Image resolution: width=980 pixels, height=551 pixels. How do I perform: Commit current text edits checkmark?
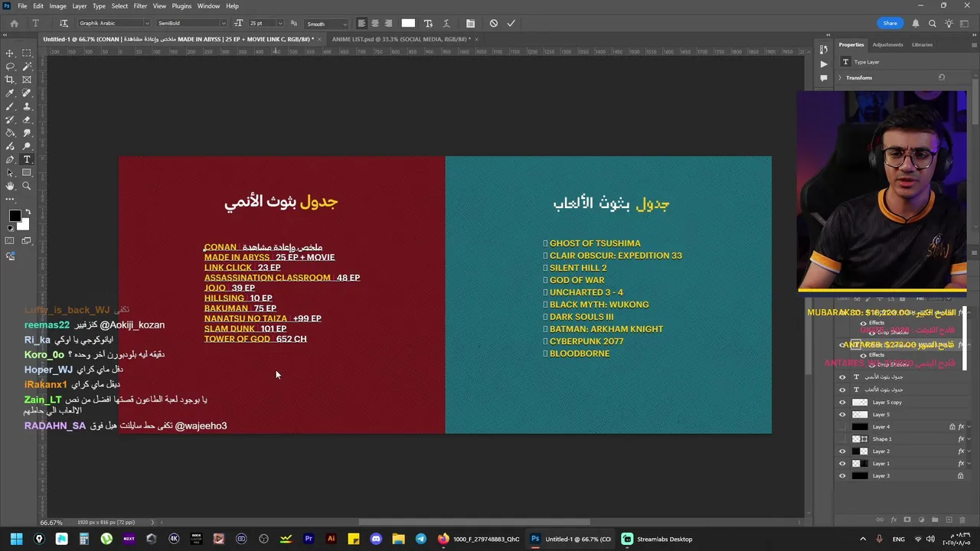[x=511, y=23]
